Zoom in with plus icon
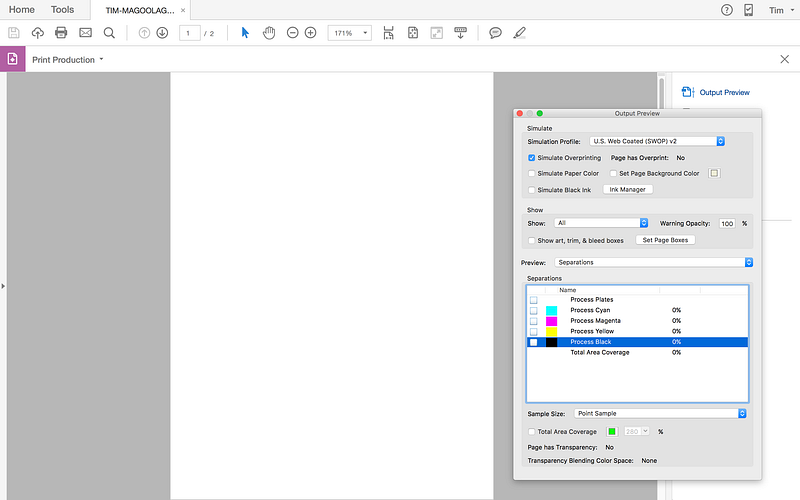The width and height of the screenshot is (800, 500). pos(310,33)
